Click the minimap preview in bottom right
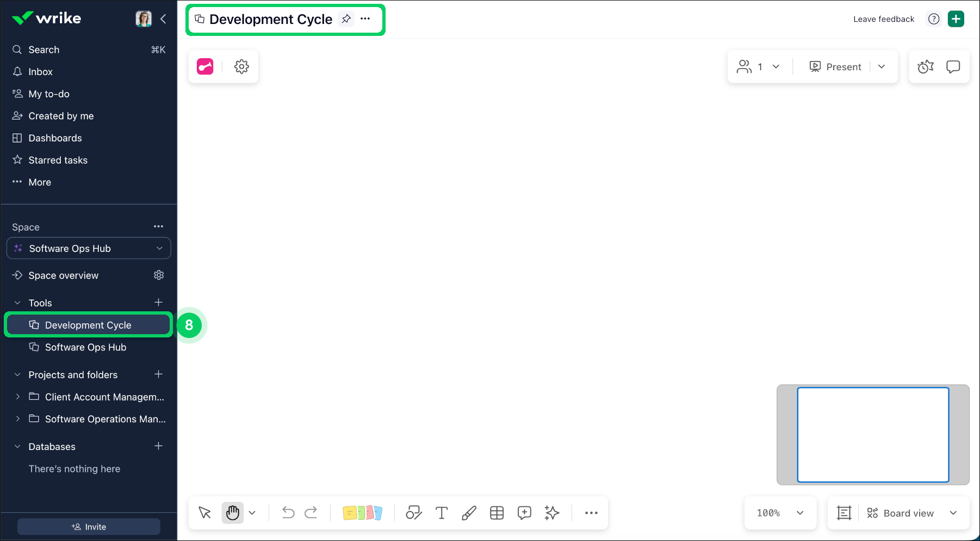This screenshot has height=541, width=980. [872, 435]
